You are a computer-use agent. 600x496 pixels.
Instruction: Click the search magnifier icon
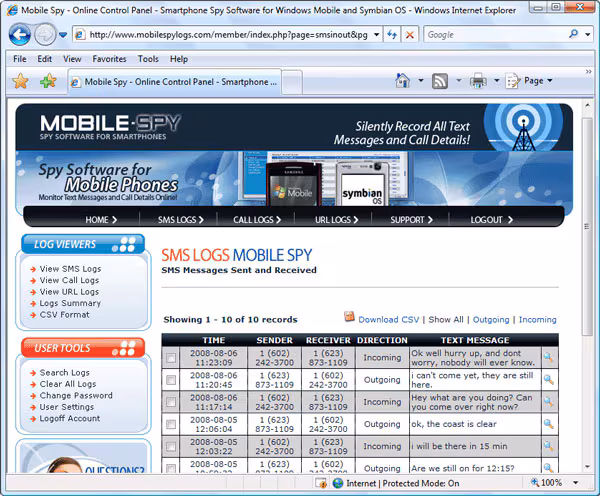574,34
